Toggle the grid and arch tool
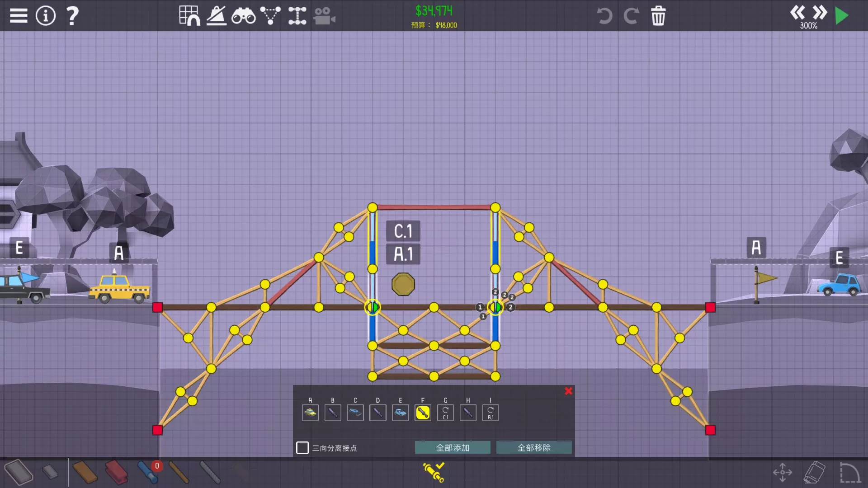 click(x=189, y=16)
